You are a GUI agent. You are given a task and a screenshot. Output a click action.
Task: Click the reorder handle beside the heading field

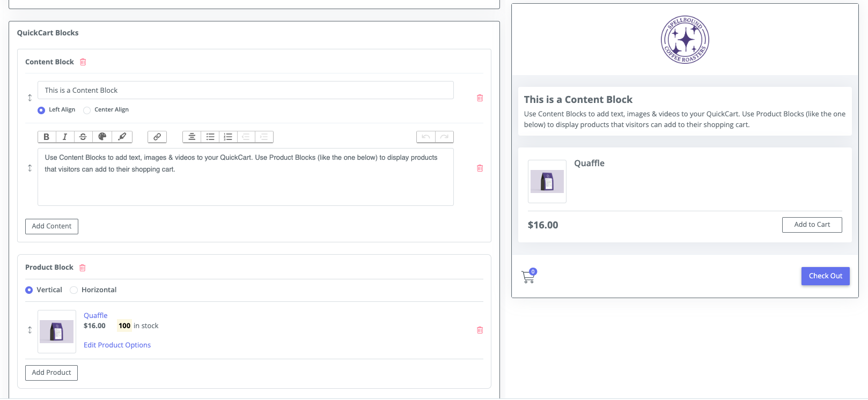pyautogui.click(x=30, y=98)
